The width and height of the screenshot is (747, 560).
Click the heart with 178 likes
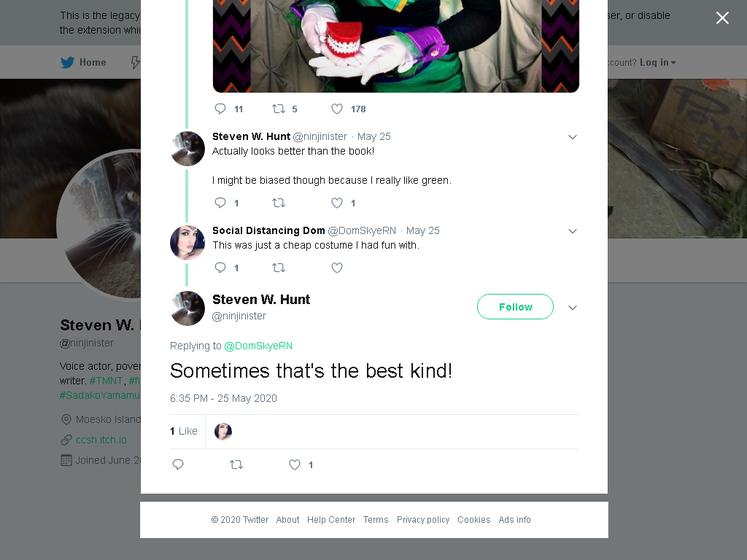[x=337, y=109]
